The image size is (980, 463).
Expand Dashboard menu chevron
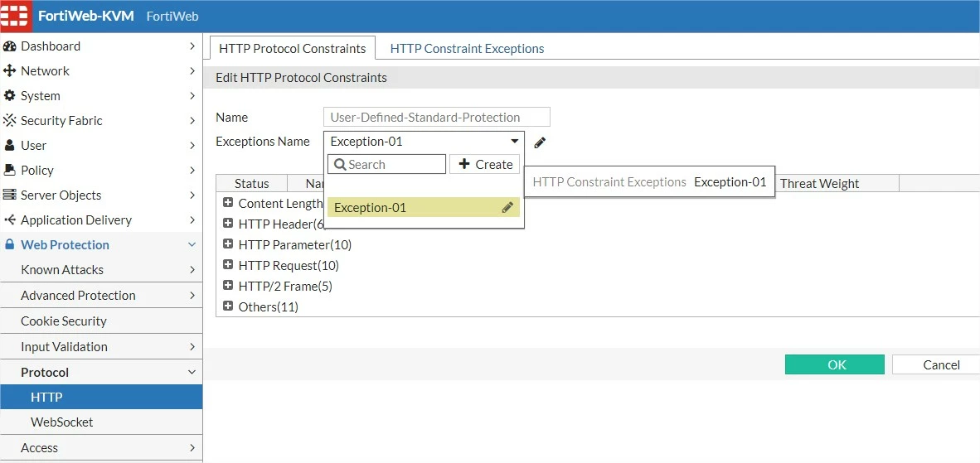point(192,46)
